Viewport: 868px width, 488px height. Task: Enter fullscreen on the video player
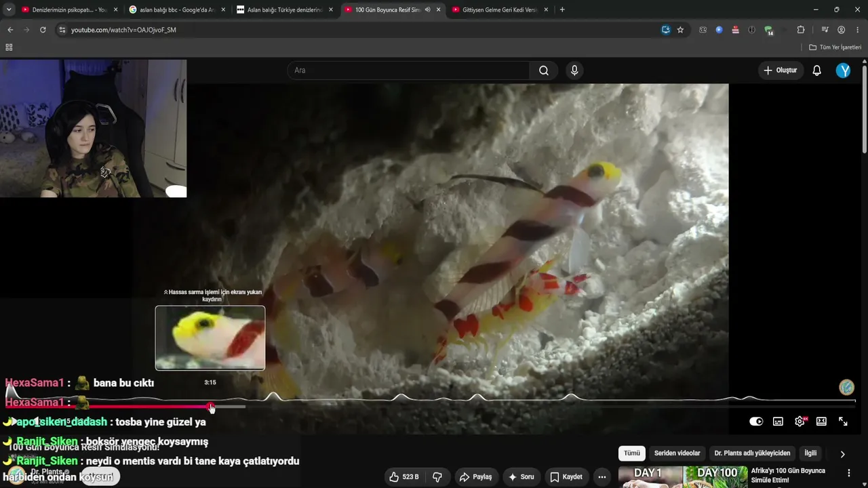(x=843, y=422)
